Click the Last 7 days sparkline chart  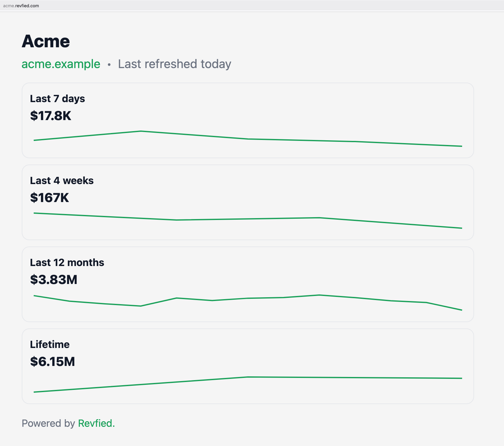coord(248,139)
